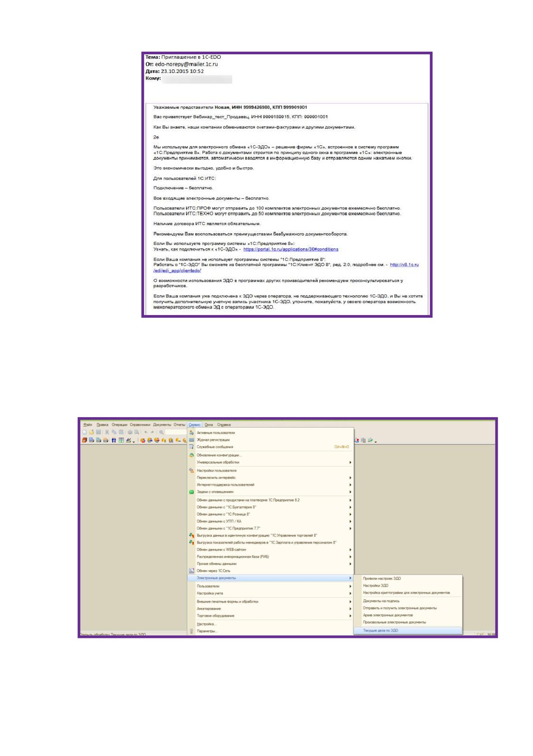Click the Print toolbar icon

coord(130,432)
